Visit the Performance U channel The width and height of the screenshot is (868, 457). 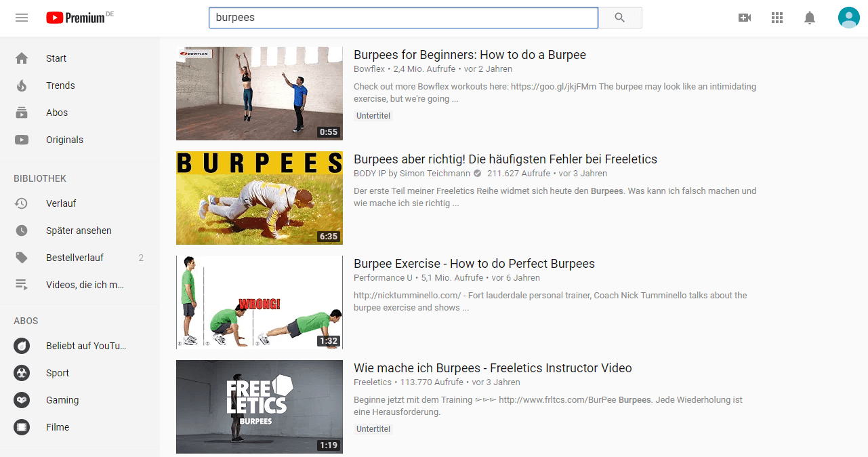coord(383,278)
